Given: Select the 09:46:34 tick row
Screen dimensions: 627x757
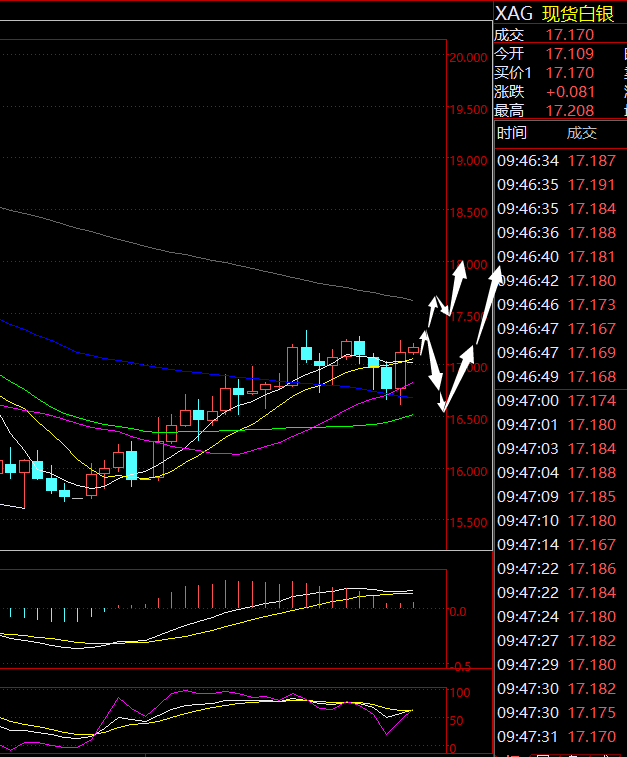Looking at the screenshot, I should tap(557, 161).
